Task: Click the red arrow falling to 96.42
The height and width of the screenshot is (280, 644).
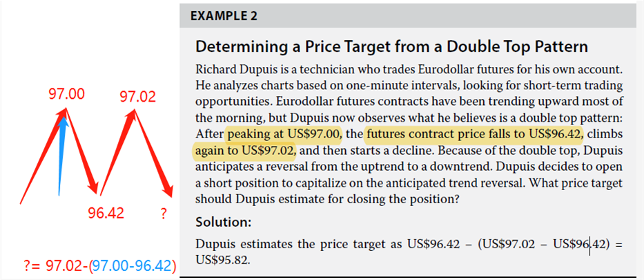Action: tap(79, 149)
